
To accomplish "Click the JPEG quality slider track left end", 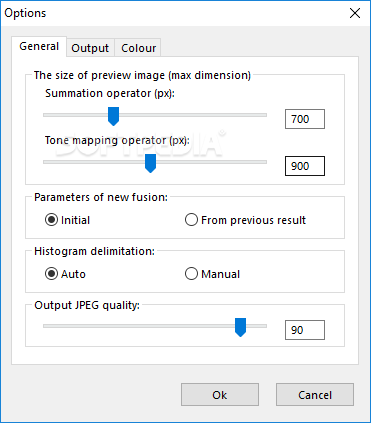I will pos(47,326).
